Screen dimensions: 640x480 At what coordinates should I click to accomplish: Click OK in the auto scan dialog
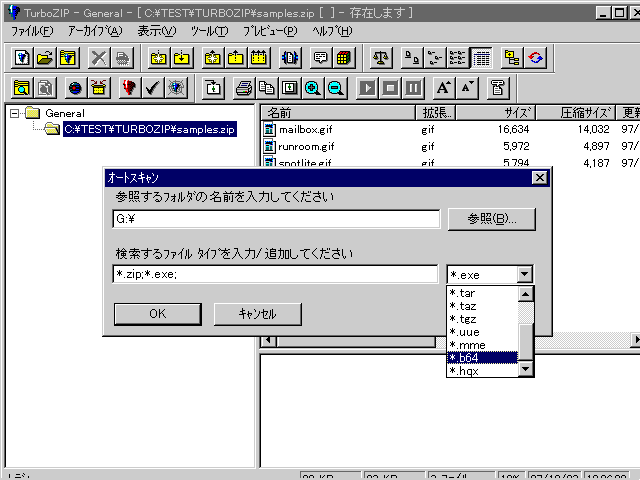(158, 314)
